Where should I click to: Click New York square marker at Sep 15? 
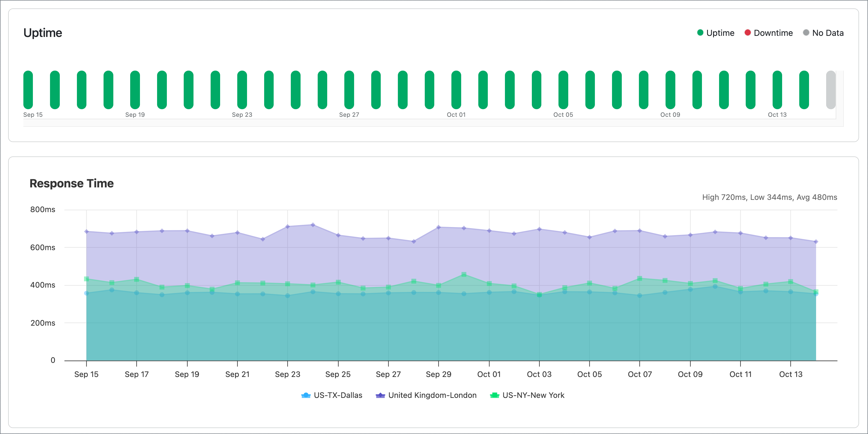87,279
